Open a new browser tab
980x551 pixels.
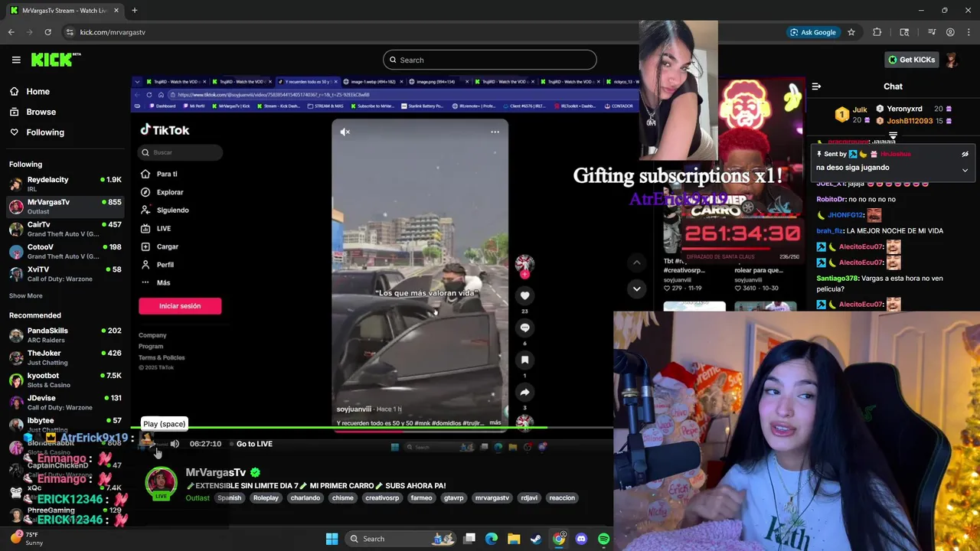click(x=134, y=11)
